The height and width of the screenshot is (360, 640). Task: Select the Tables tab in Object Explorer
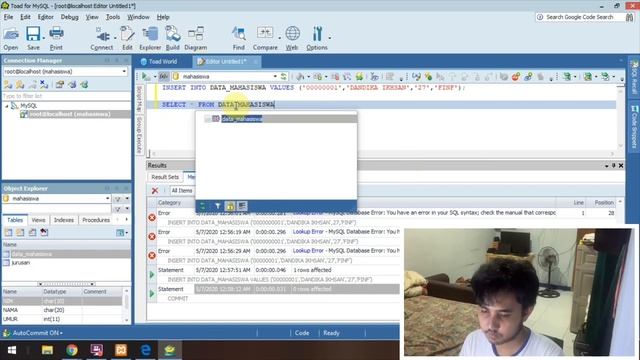point(15,220)
